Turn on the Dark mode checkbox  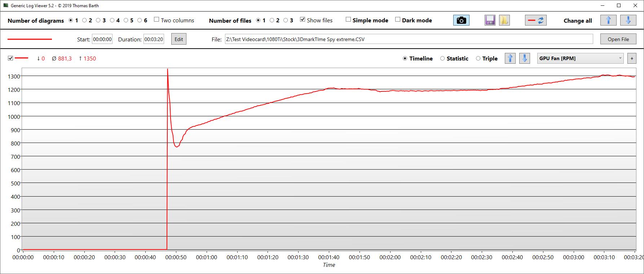(x=398, y=20)
